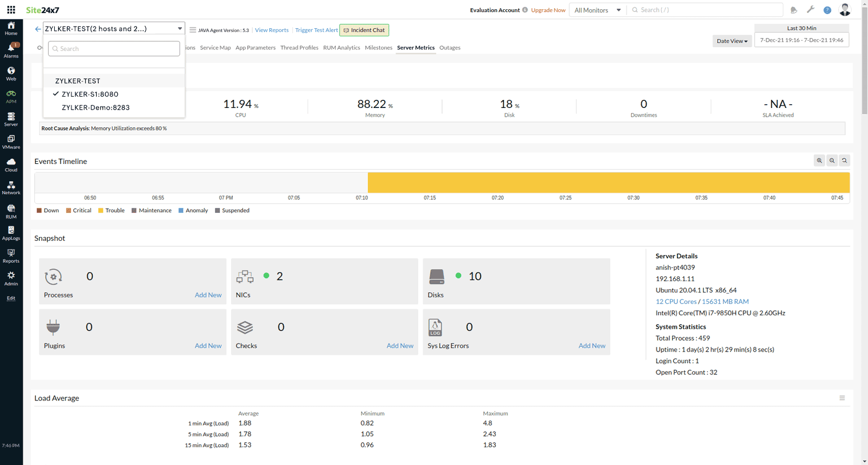The height and width of the screenshot is (465, 868).
Task: Open the Date View dropdown
Action: (732, 41)
